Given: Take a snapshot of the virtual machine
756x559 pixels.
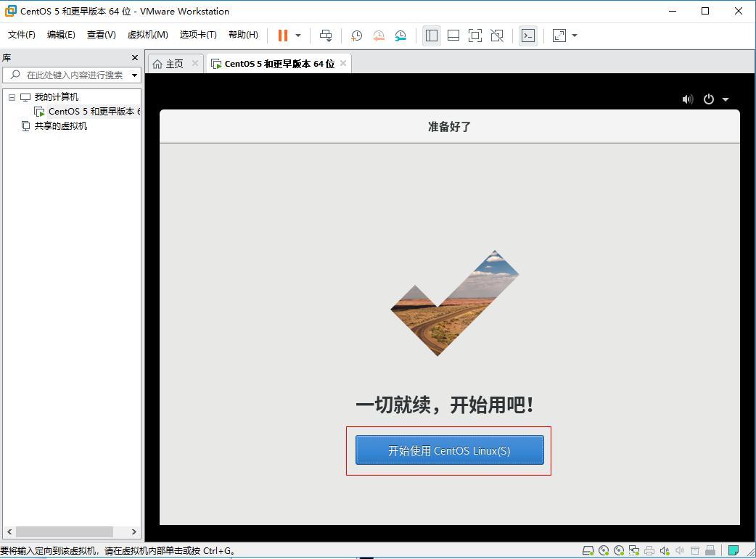Looking at the screenshot, I should [x=356, y=35].
